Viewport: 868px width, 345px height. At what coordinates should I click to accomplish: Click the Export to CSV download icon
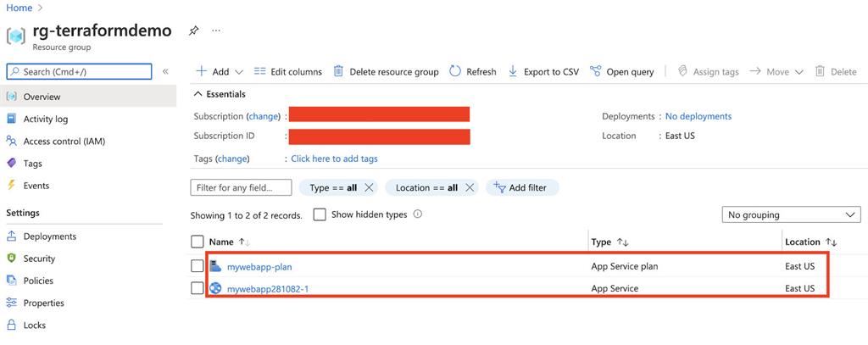[513, 71]
